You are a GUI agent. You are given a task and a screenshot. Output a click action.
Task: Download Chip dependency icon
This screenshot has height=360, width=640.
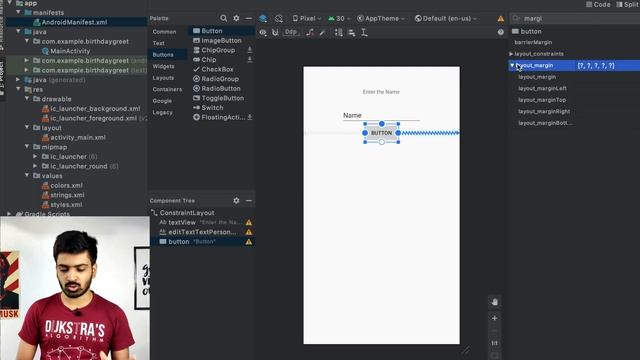pos(250,60)
